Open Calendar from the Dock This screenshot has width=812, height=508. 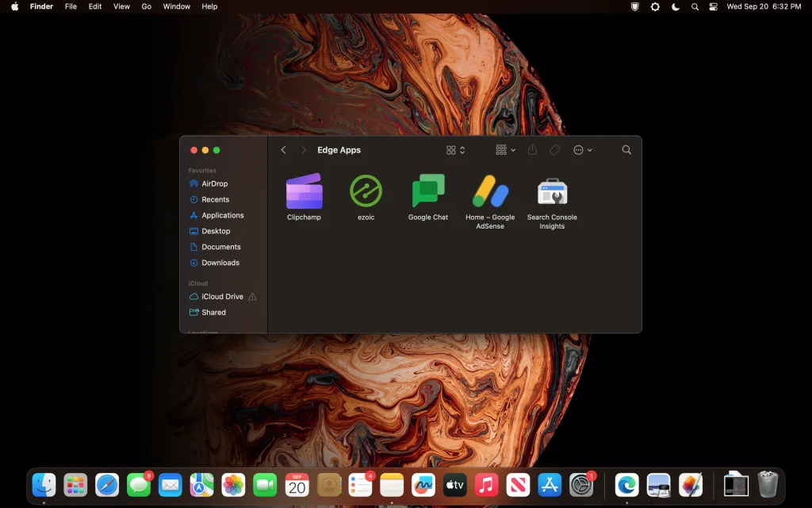[x=297, y=486]
